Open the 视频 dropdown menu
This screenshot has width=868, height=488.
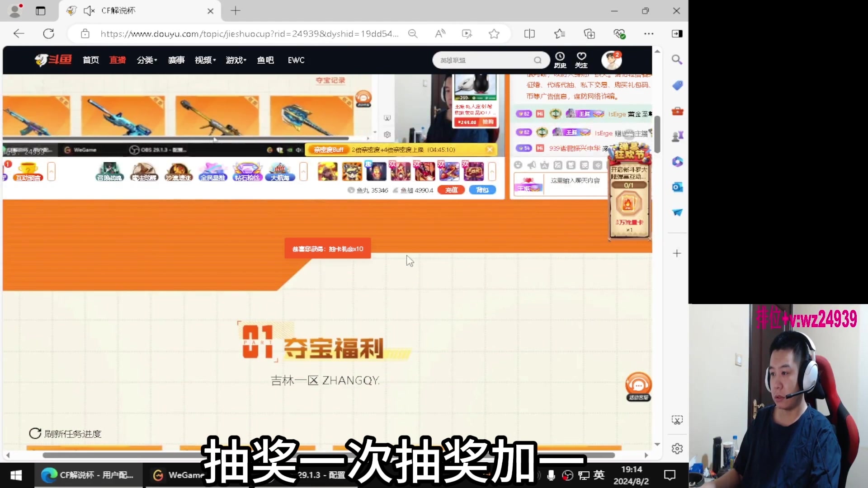point(204,60)
